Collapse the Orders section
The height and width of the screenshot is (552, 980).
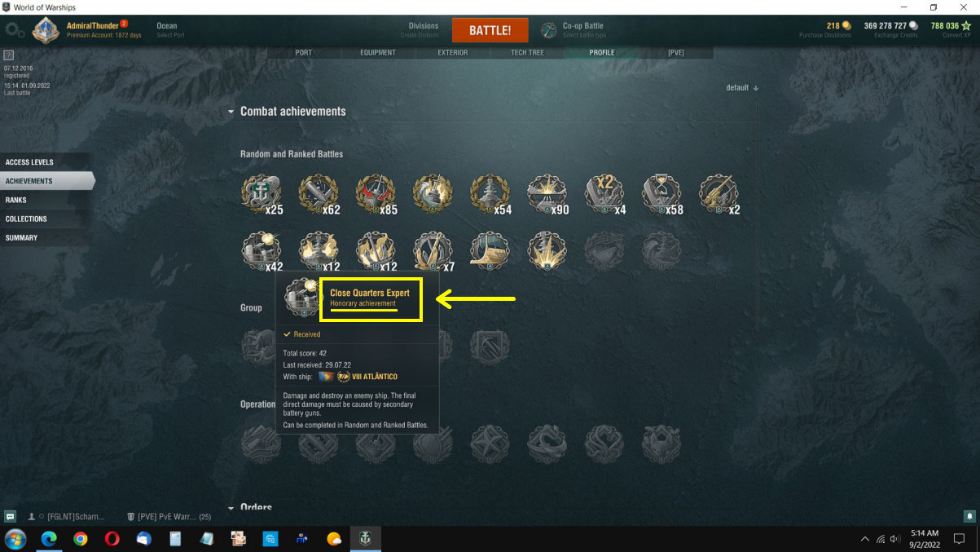[231, 508]
